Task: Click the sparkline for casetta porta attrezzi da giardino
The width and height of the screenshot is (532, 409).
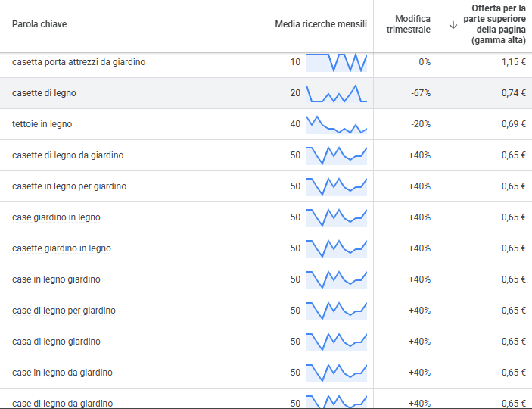Action: tap(337, 62)
